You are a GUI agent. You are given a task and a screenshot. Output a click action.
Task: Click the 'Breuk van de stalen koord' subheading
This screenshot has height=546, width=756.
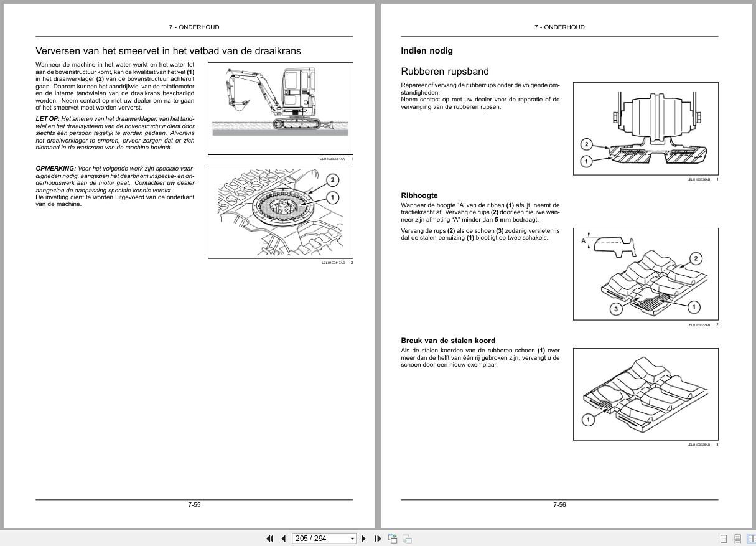pos(448,341)
